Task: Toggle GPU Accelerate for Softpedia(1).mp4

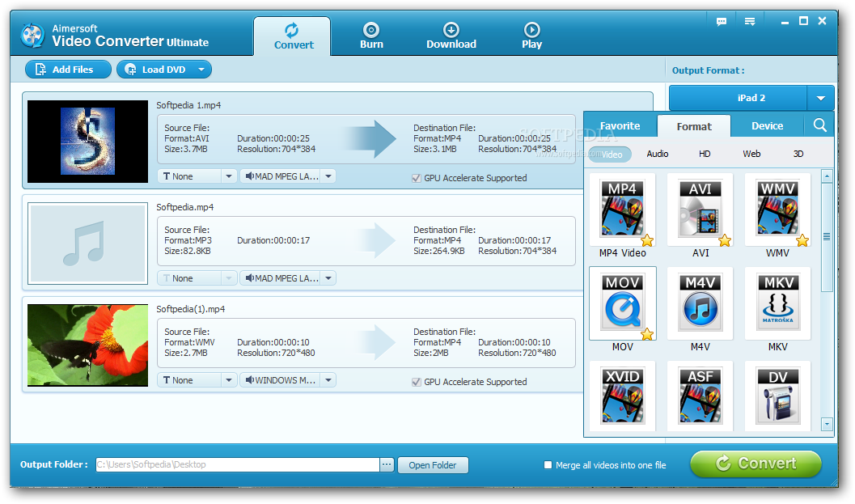Action: click(416, 382)
